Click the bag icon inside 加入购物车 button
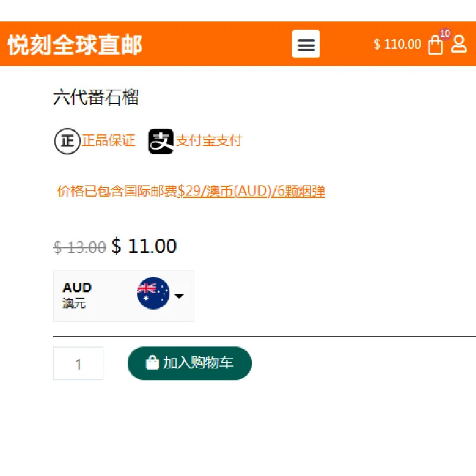476x476 pixels. click(152, 363)
